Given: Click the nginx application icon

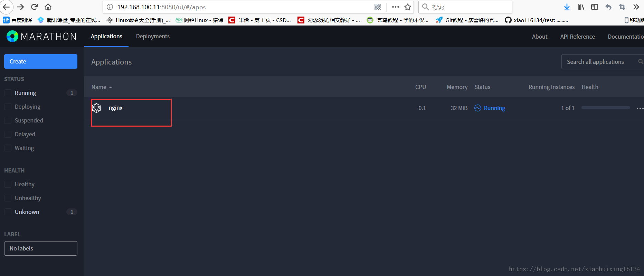Looking at the screenshot, I should [96, 108].
